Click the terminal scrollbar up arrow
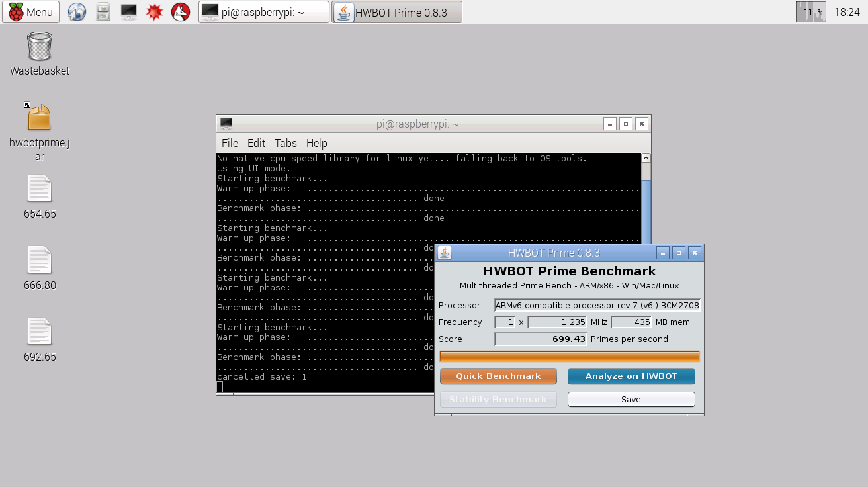 point(646,158)
